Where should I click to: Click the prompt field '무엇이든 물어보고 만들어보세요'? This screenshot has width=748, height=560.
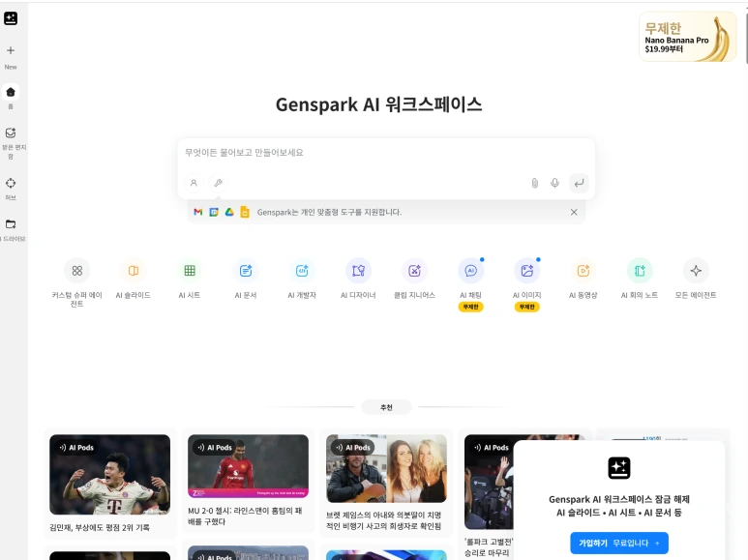[386, 153]
